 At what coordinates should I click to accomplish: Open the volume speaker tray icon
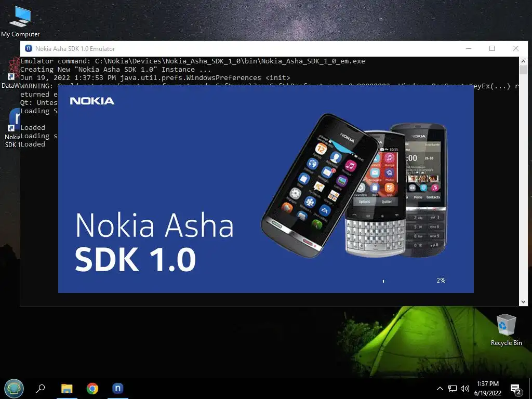tap(465, 389)
